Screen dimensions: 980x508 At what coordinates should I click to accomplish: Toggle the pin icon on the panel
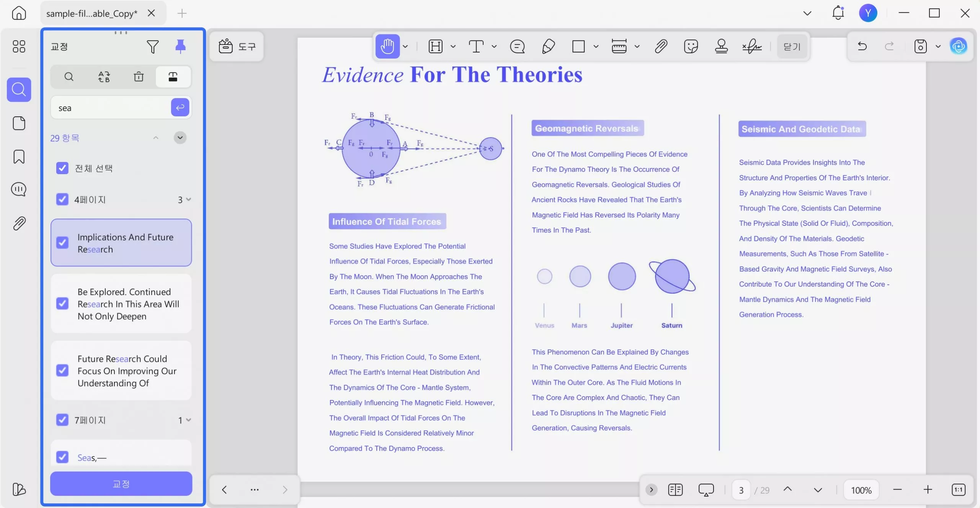[x=180, y=46]
